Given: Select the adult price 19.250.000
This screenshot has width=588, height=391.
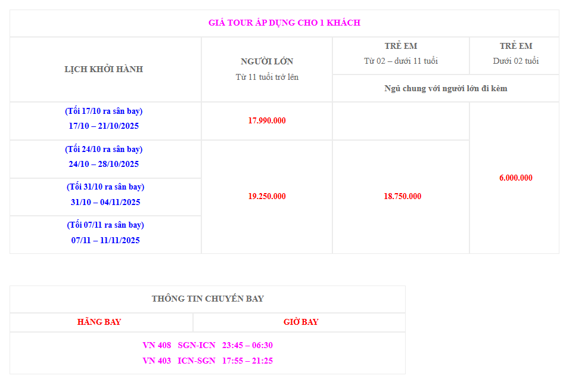Looking at the screenshot, I should pos(267,196).
